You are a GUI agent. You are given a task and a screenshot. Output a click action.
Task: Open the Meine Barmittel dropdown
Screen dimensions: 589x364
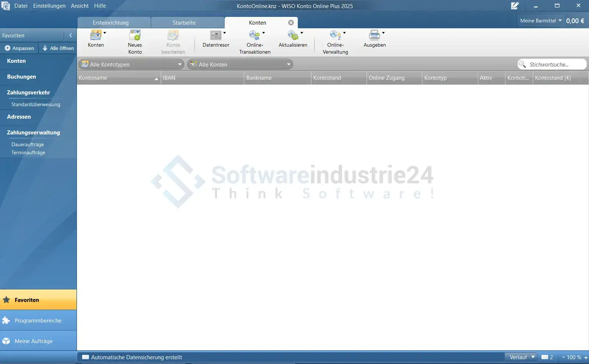click(540, 21)
